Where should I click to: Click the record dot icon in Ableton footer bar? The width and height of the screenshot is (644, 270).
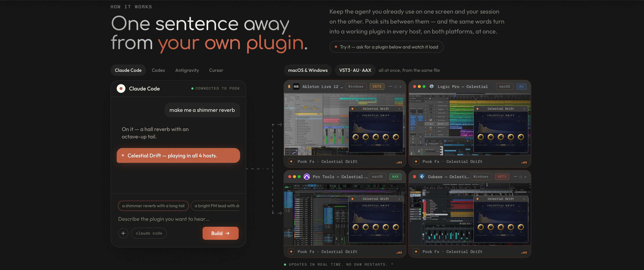click(x=291, y=162)
